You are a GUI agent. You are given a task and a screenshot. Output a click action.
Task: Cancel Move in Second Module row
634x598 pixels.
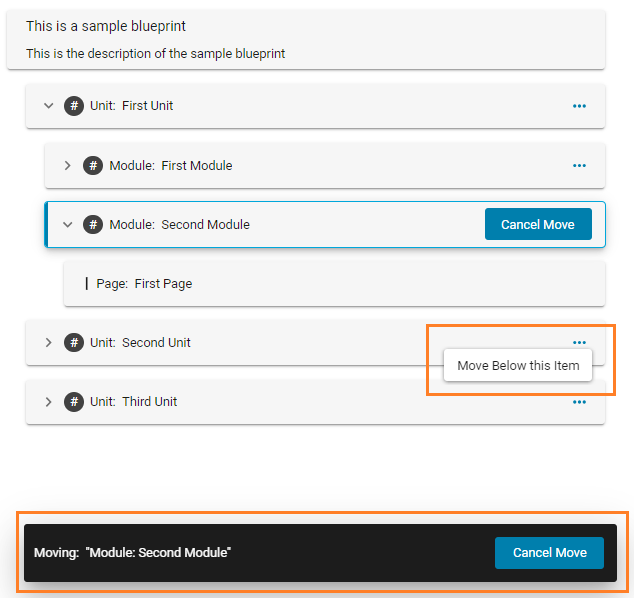tap(537, 225)
